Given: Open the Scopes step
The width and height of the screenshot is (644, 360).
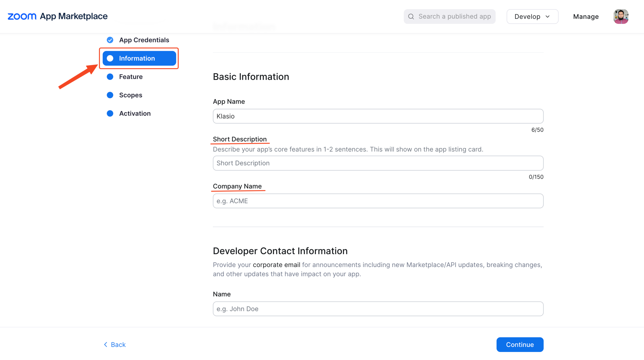Looking at the screenshot, I should (131, 95).
